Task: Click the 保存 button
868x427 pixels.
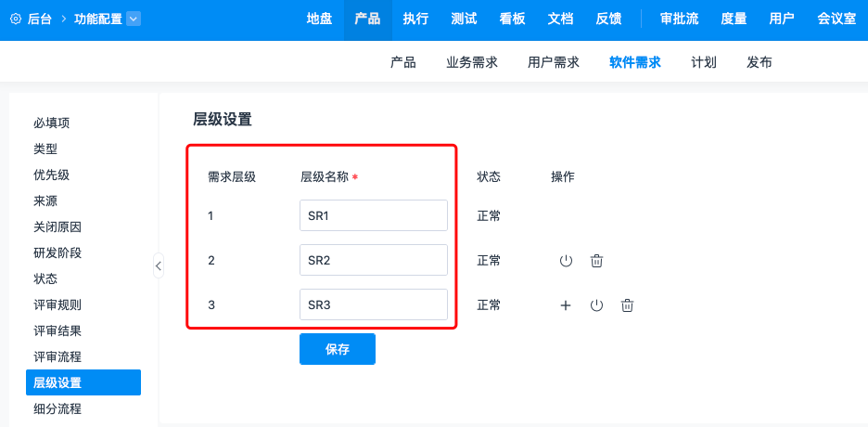Action: coord(338,349)
